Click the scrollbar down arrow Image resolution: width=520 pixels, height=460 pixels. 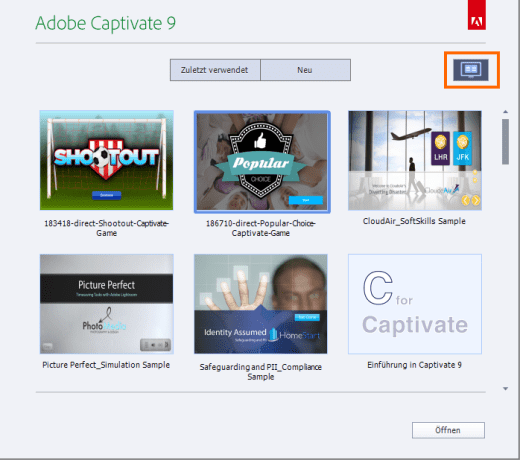[x=505, y=389]
